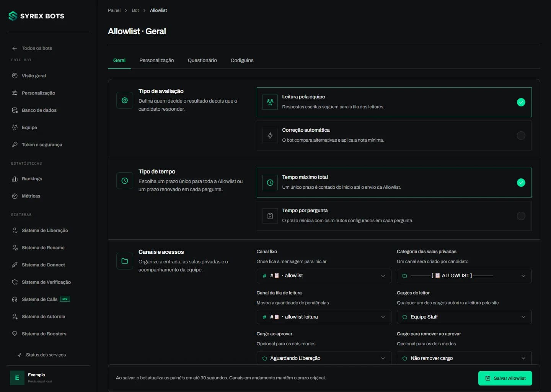The height and width of the screenshot is (392, 551).
Task: Open the allowlist-leitura channel dropdown
Action: (x=324, y=317)
